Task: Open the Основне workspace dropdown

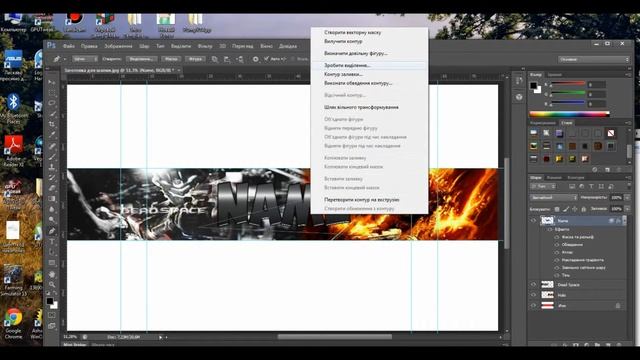Action: pos(593,60)
